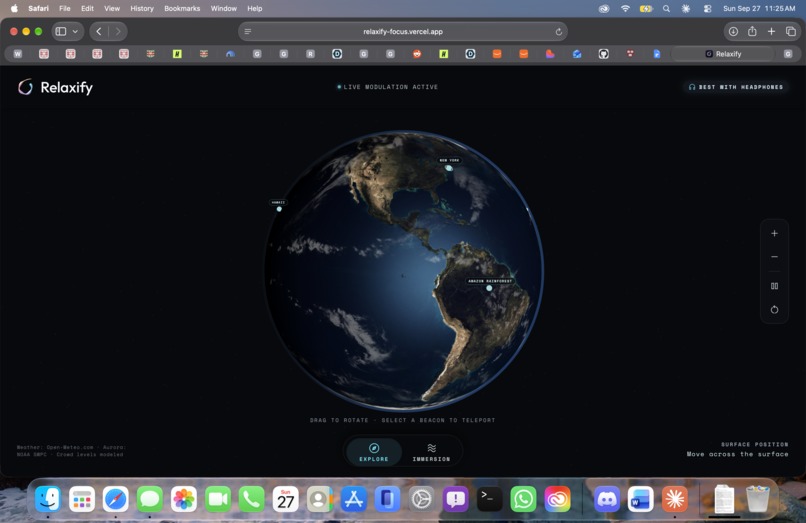
Task: Open the Bookmarks menu
Action: (182, 8)
